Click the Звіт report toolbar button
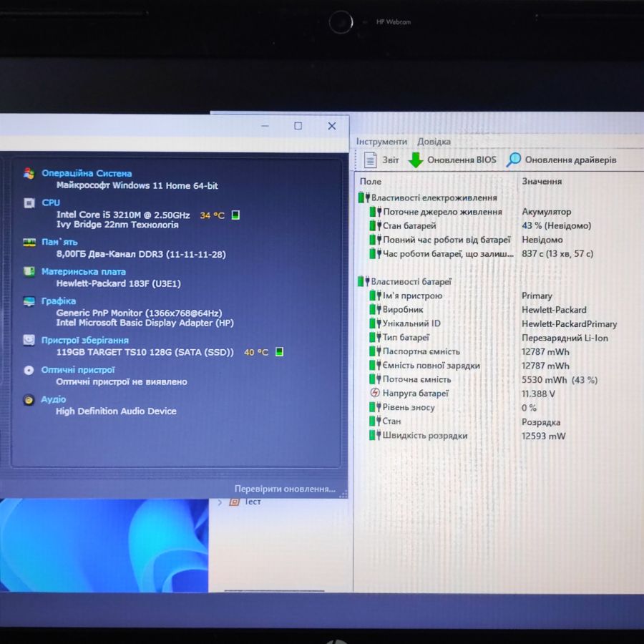The height and width of the screenshot is (644, 644). pos(381,160)
